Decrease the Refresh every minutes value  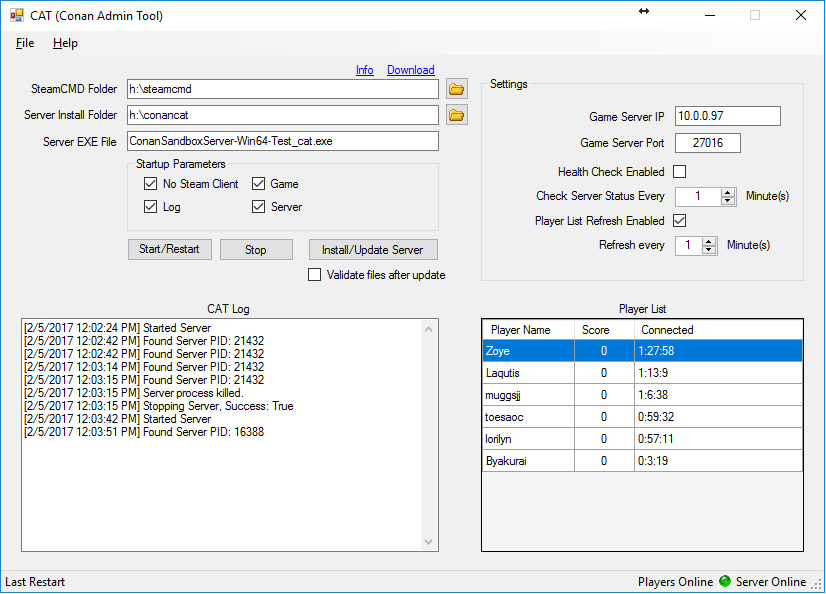(x=709, y=250)
